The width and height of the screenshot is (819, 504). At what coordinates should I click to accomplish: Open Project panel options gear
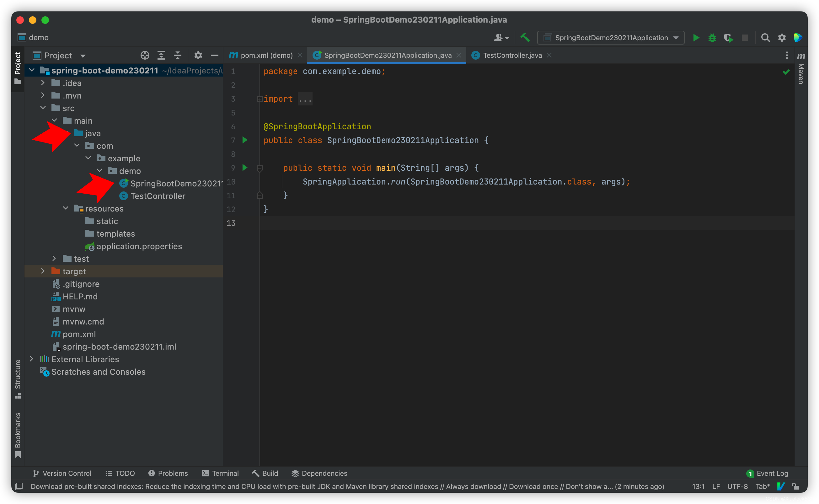pyautogui.click(x=198, y=55)
